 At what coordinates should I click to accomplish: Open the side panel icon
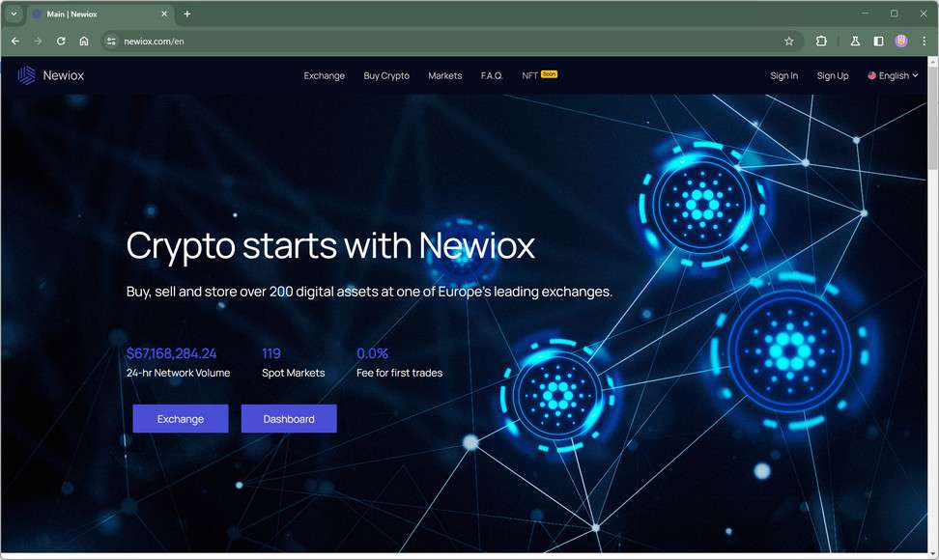[878, 42]
